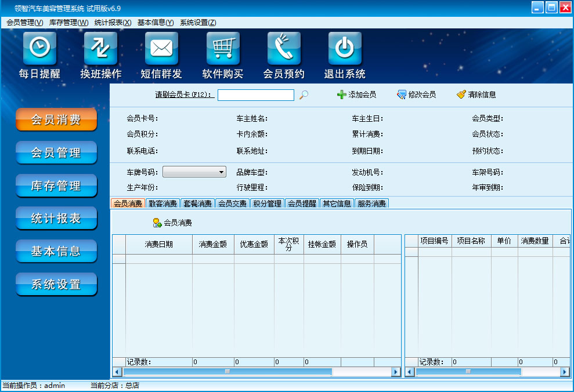Click the 系统设置 sidebar button
574x392 pixels.
[56, 284]
